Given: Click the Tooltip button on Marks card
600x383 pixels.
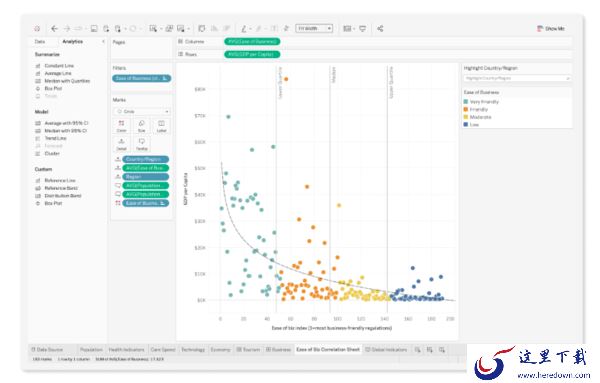Looking at the screenshot, I should tap(142, 144).
